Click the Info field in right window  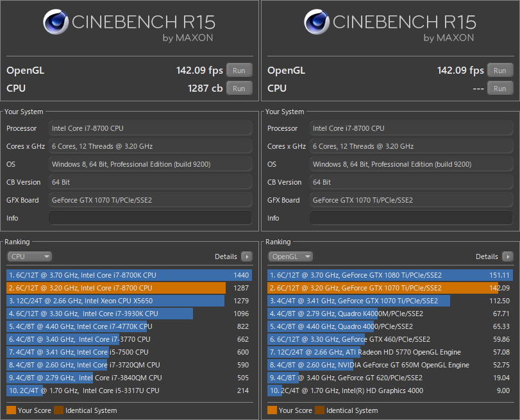411,218
